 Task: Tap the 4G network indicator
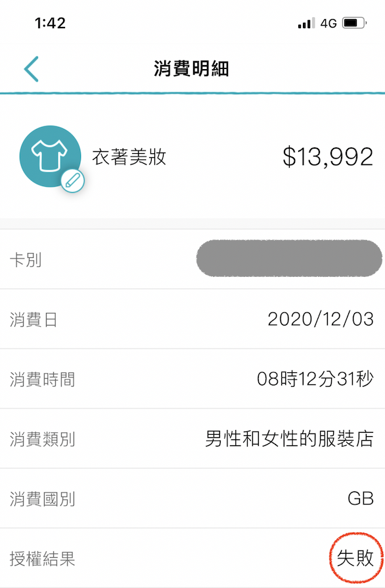(x=328, y=23)
